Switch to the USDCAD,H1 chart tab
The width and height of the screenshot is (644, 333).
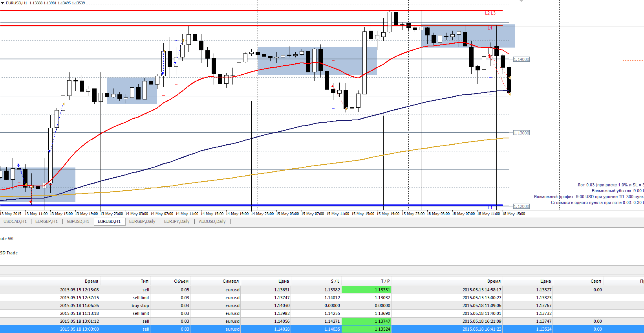click(15, 221)
